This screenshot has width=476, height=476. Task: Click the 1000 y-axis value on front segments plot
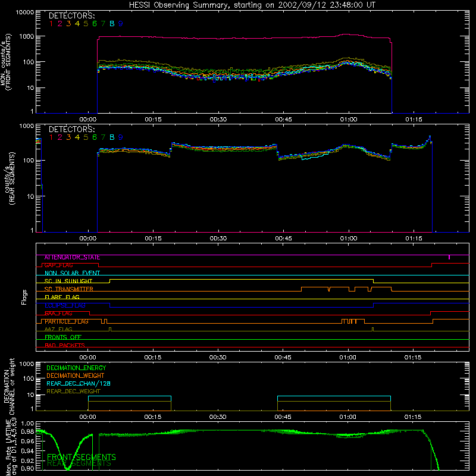click(x=26, y=36)
